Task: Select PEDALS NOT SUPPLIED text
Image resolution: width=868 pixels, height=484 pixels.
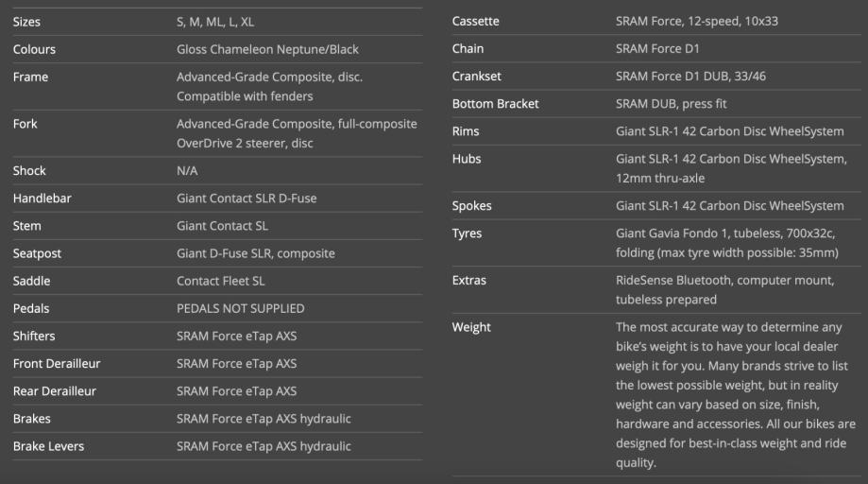Action: click(240, 308)
